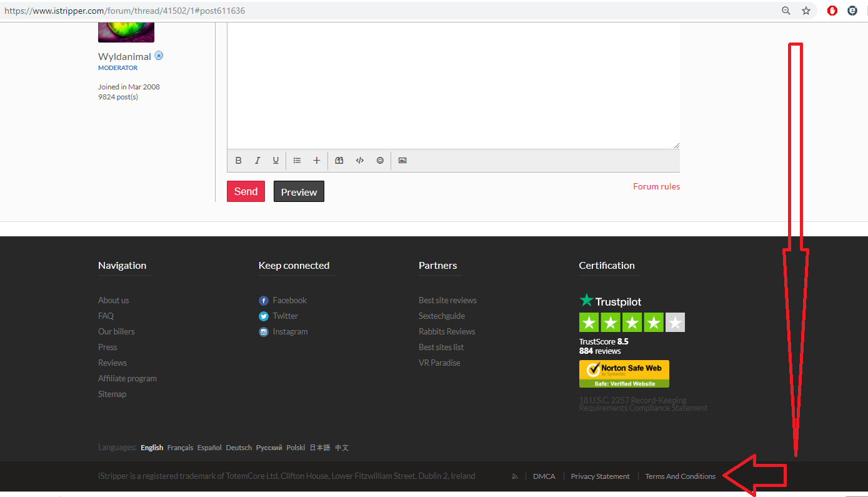
Task: Insert an image into the reply
Action: (x=402, y=161)
